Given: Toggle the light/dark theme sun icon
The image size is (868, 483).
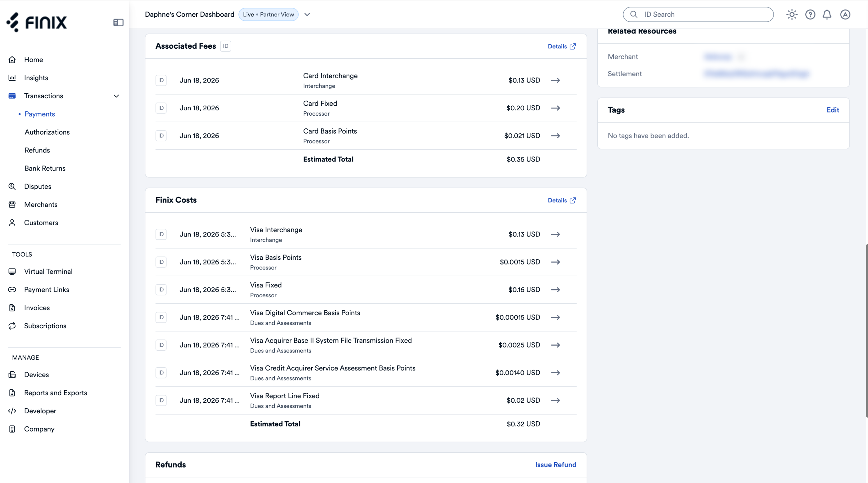Looking at the screenshot, I should point(791,15).
